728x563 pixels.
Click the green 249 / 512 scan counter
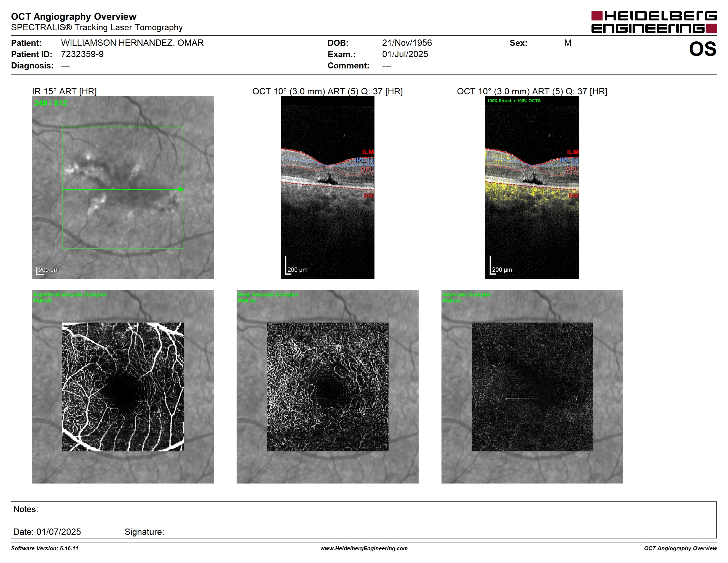(x=51, y=103)
